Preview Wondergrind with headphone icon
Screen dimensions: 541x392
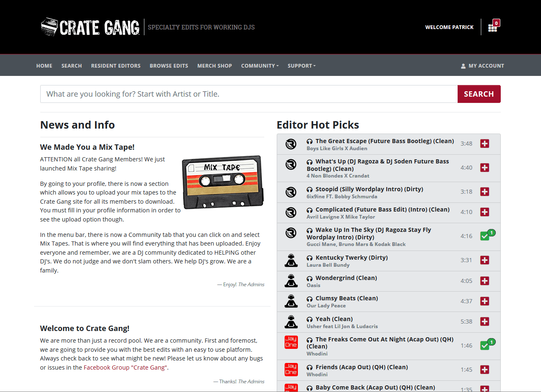click(309, 278)
